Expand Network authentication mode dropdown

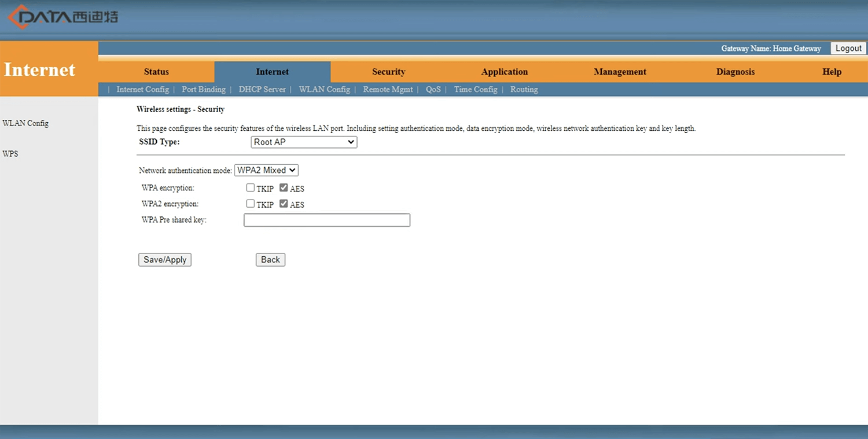pos(266,170)
